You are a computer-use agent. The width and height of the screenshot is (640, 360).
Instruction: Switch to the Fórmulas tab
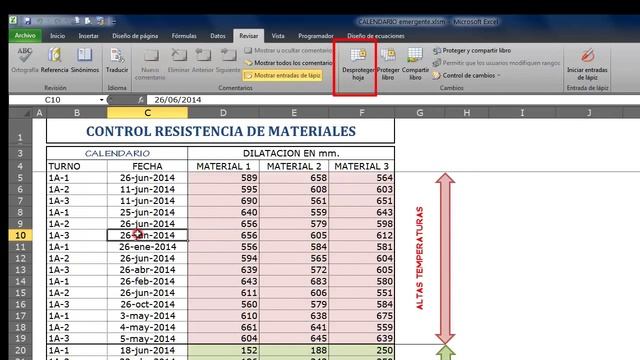point(184,36)
